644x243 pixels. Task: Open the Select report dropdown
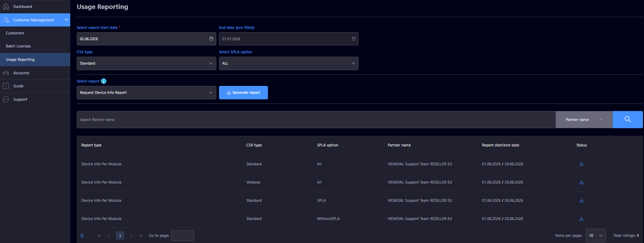coord(146,92)
